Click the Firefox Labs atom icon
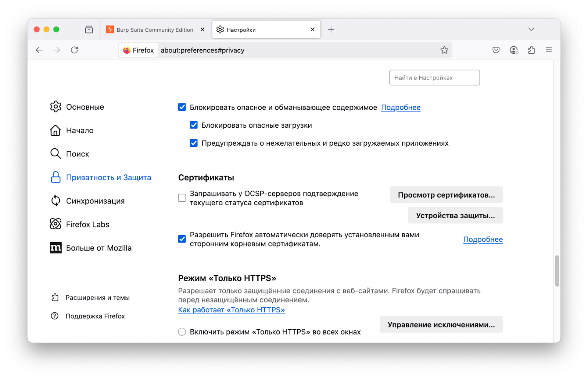This screenshot has height=379, width=588. (55, 224)
